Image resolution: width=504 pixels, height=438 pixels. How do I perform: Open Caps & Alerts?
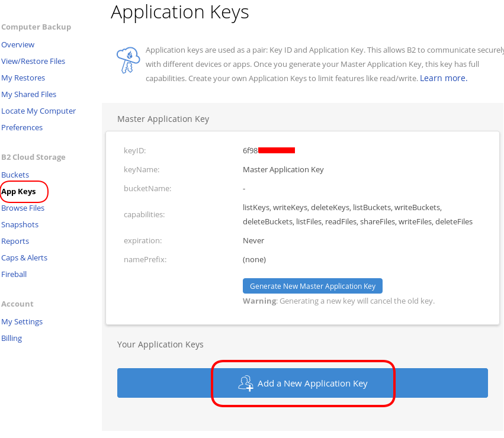point(24,257)
